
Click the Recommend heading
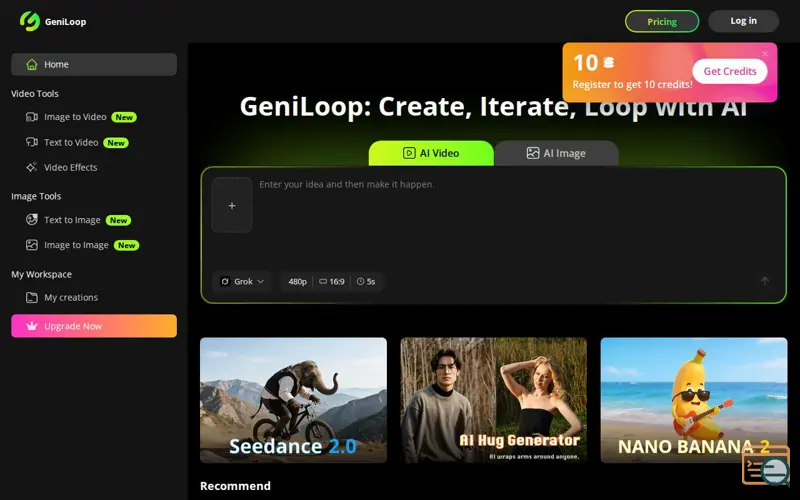(x=235, y=486)
